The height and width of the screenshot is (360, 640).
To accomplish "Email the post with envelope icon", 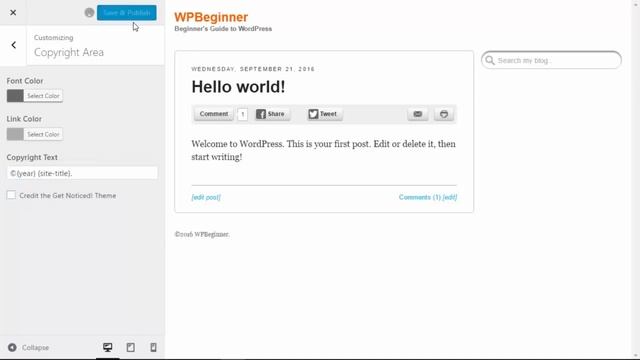I will 418,114.
